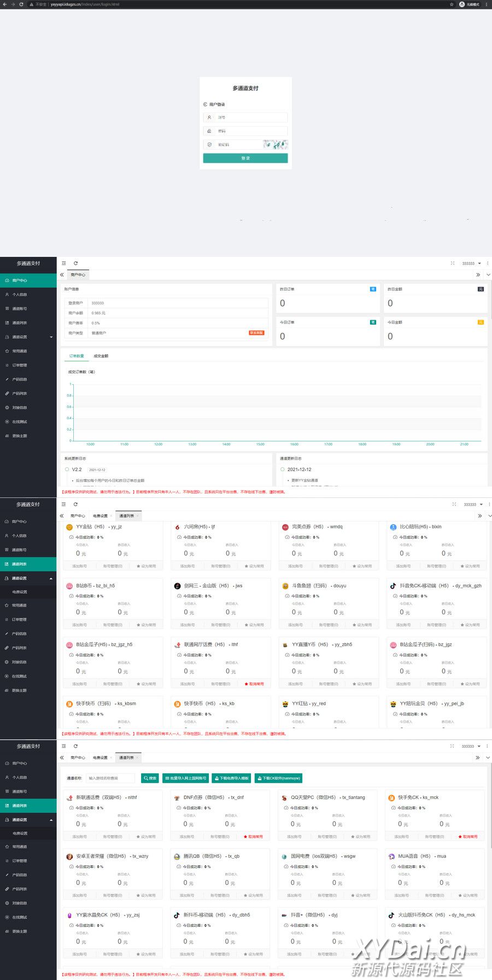Mark 斗鱼鱼翅 channel as 设为常用

coord(361,625)
